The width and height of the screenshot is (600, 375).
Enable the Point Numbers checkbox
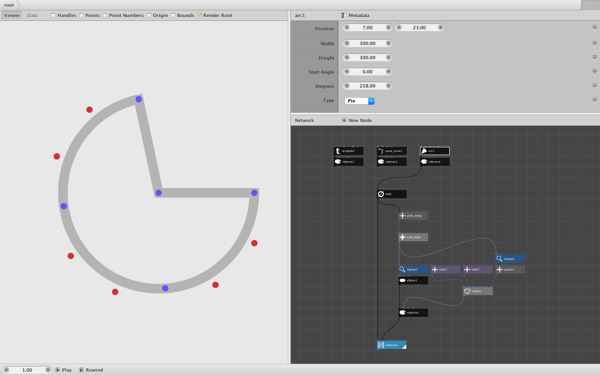pyautogui.click(x=105, y=15)
